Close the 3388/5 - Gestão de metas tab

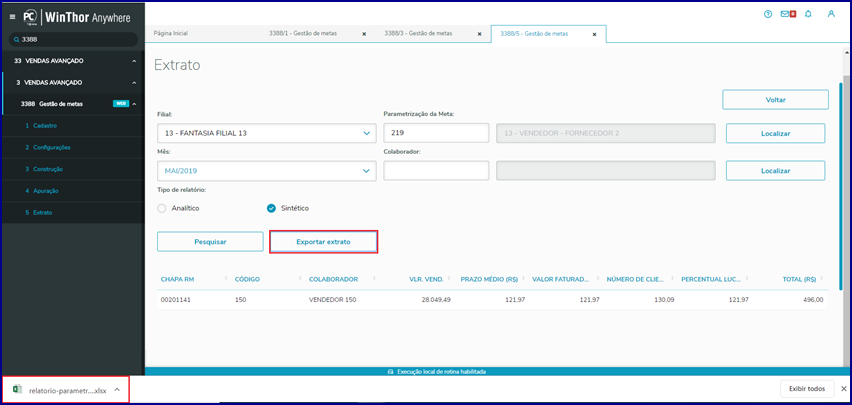coord(594,34)
